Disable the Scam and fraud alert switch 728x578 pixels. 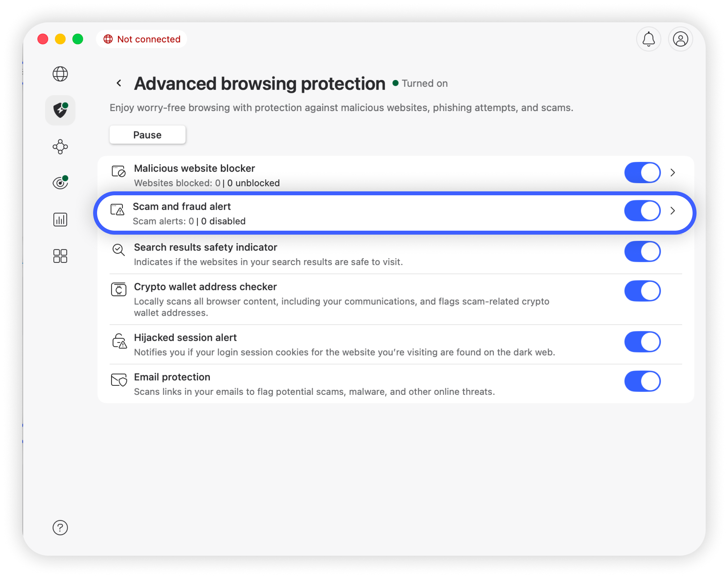[x=642, y=211]
